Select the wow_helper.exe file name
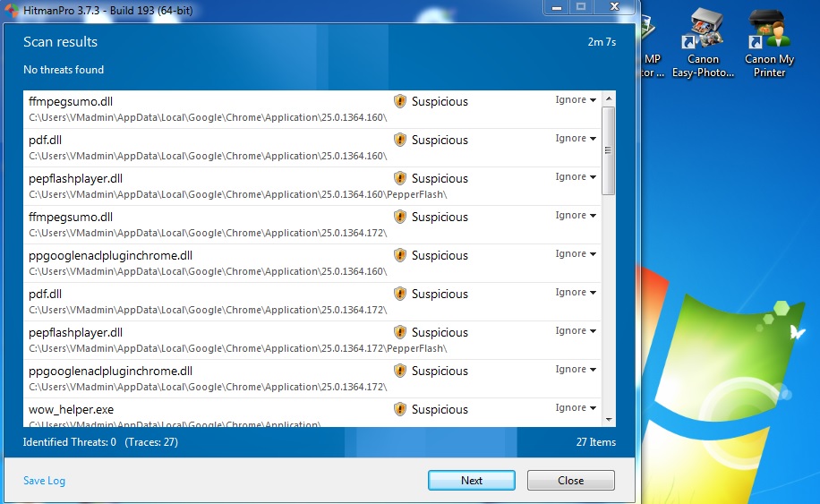The width and height of the screenshot is (820, 504). pos(71,409)
